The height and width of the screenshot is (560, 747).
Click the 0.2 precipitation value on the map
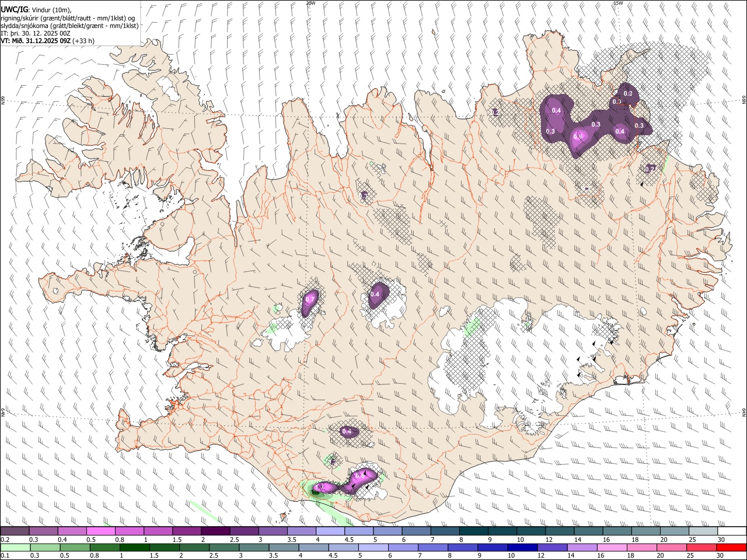[x=650, y=169]
